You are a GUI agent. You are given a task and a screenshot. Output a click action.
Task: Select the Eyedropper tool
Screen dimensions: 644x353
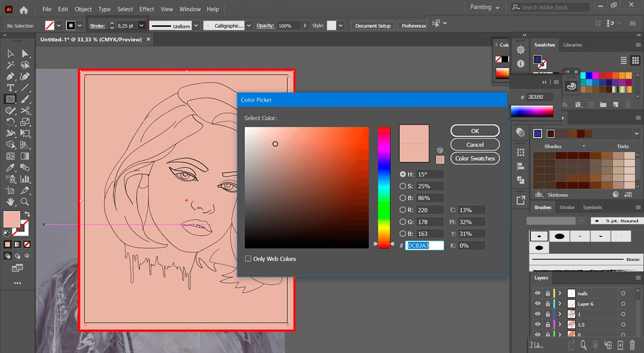[x=10, y=168]
